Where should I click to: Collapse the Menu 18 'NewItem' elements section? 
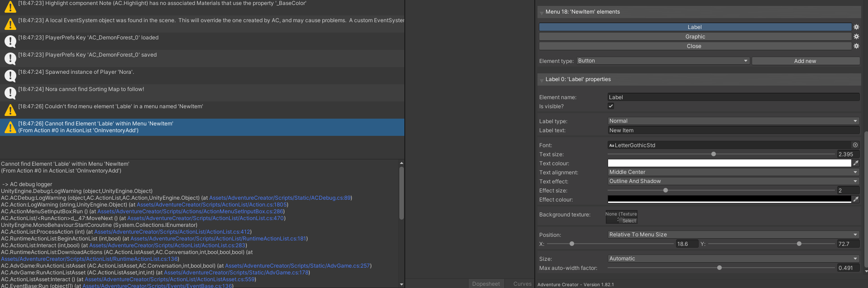click(x=542, y=12)
